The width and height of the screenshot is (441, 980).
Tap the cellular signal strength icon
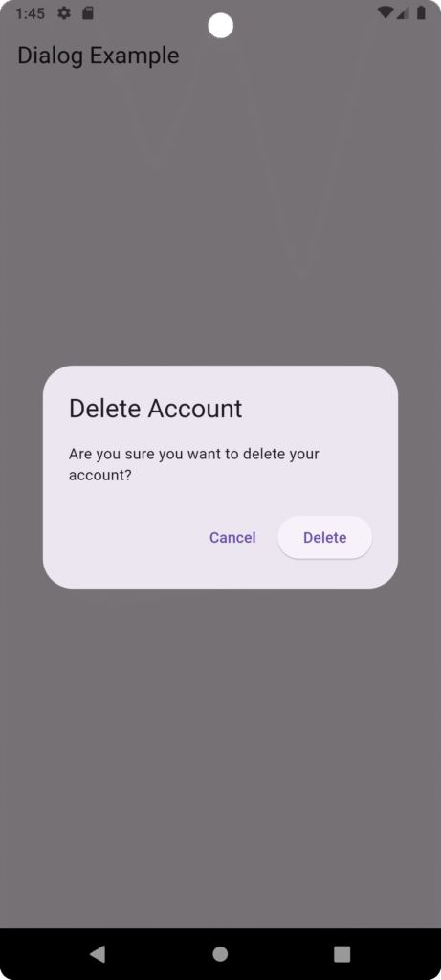click(403, 13)
